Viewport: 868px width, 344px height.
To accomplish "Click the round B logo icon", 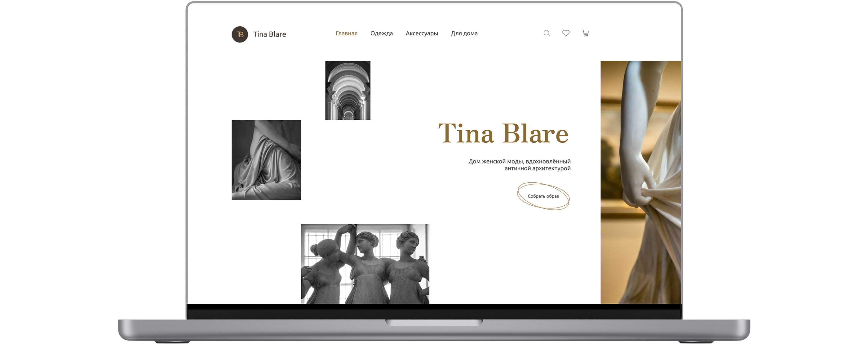I will 240,34.
